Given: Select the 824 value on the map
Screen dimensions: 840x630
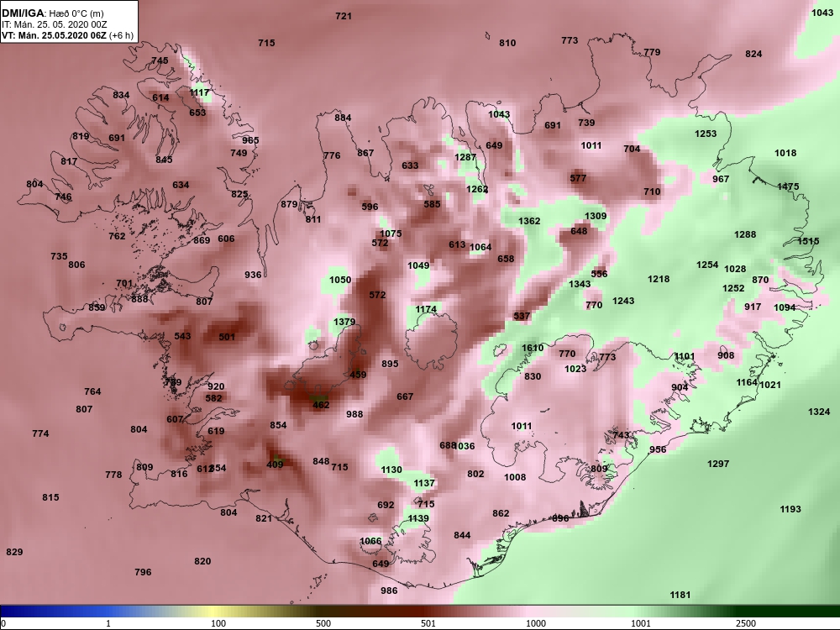Looking at the screenshot, I should point(753,54).
